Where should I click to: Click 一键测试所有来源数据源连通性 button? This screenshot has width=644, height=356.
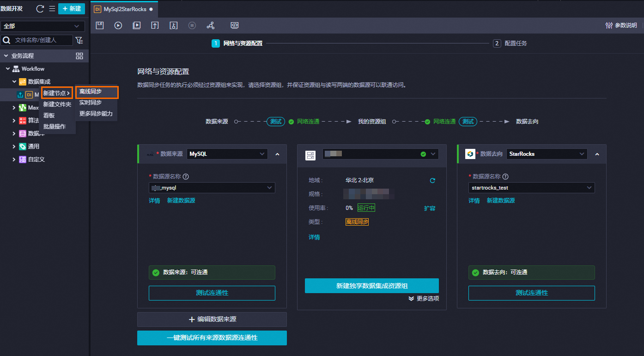pyautogui.click(x=212, y=338)
